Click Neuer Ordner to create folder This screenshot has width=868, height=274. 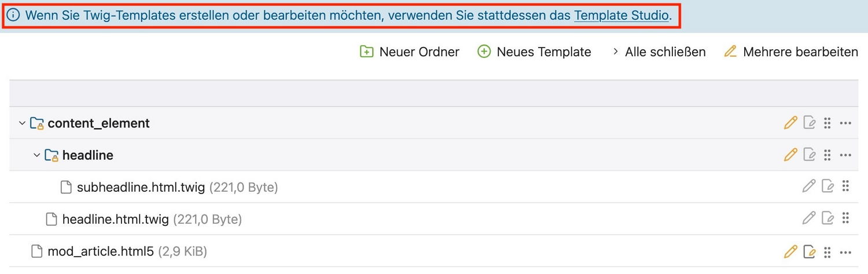point(409,52)
